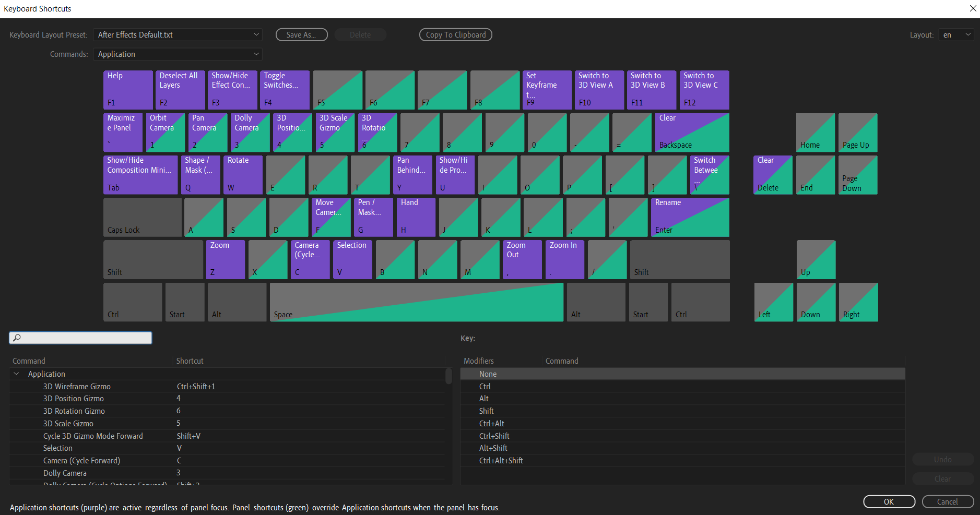This screenshot has width=980, height=515.
Task: Select the Home key
Action: [x=816, y=133]
